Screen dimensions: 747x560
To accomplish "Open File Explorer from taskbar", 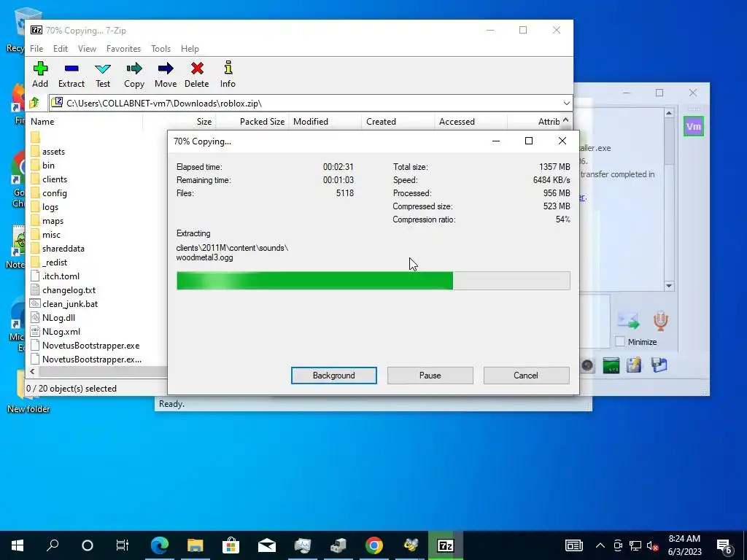I will click(196, 545).
